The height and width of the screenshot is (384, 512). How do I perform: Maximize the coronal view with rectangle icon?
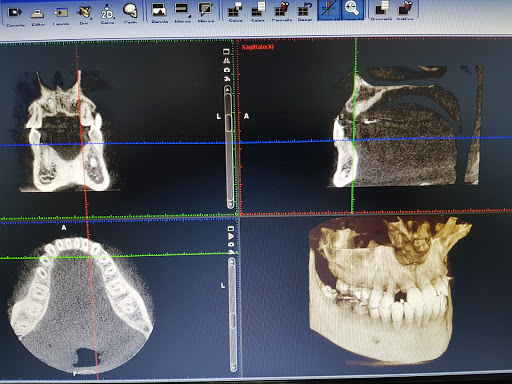point(226,51)
